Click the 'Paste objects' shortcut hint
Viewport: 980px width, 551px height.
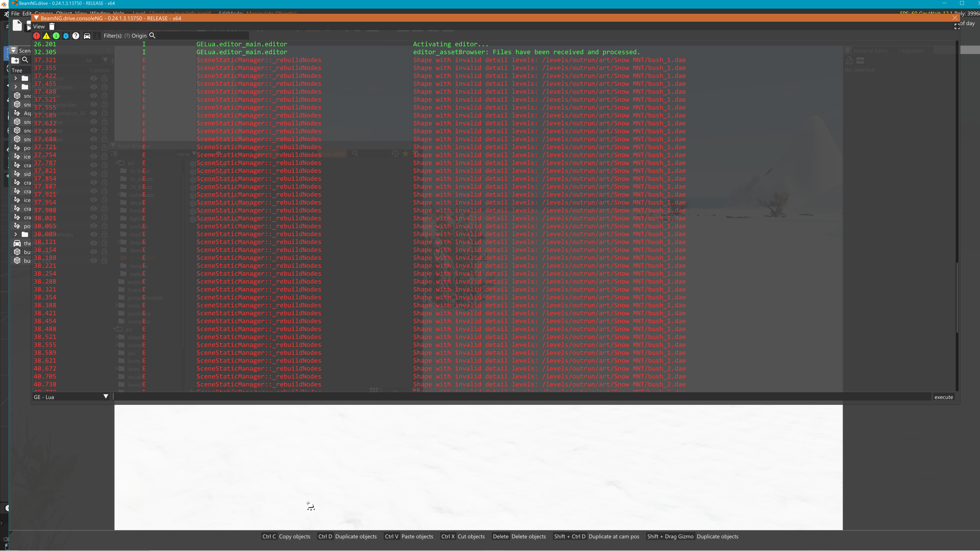pyautogui.click(x=417, y=536)
